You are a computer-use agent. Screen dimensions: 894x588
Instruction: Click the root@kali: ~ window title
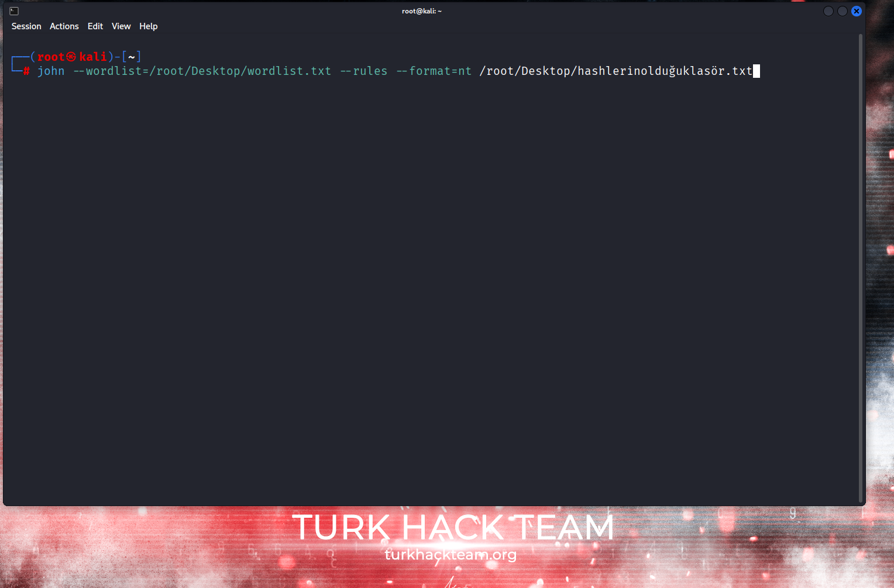(x=422, y=11)
